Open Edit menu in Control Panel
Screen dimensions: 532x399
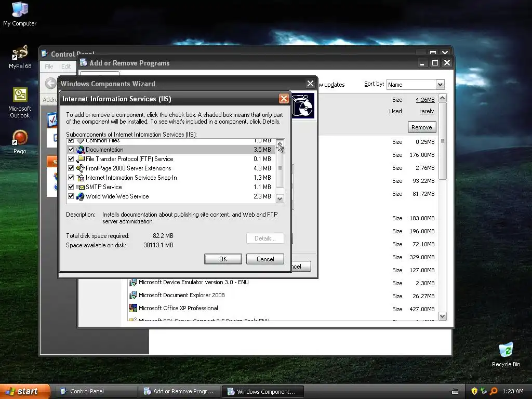66,66
